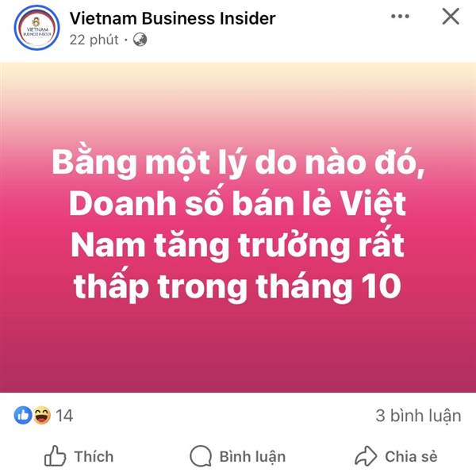Like the post using the 'Thích' label
This screenshot has width=476, height=476.
[94, 457]
